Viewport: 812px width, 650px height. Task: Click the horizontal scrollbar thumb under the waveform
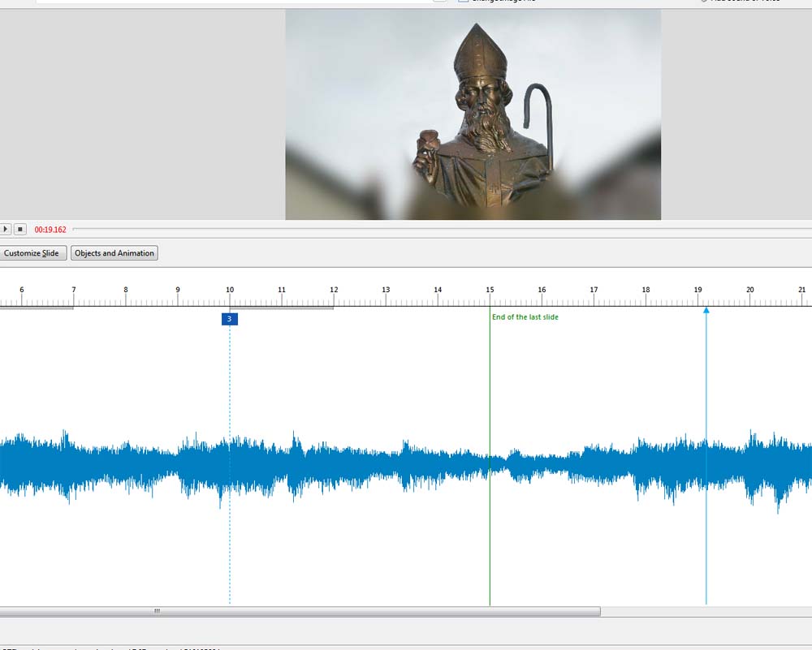[300, 611]
